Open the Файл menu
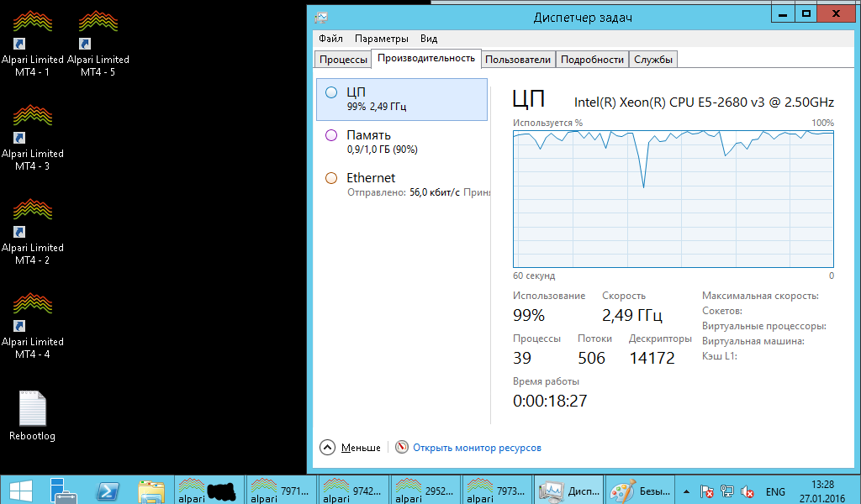Viewport: 861px width, 504px height. click(x=330, y=39)
